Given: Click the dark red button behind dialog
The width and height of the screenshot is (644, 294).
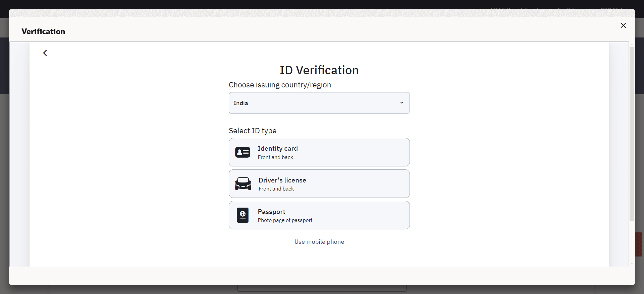Looking at the screenshot, I should click(639, 244).
